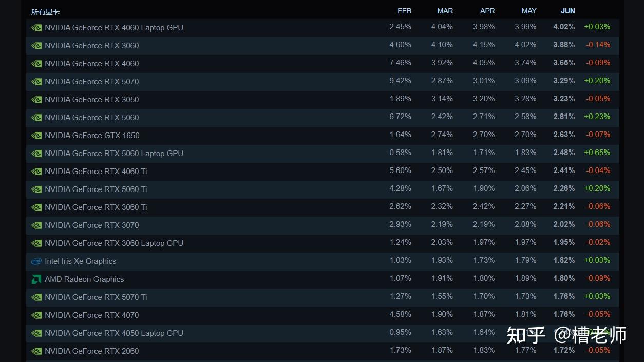Click NVIDIA icon beside RTX 5060 Ti
Screen dimensions: 644x362
point(36,189)
